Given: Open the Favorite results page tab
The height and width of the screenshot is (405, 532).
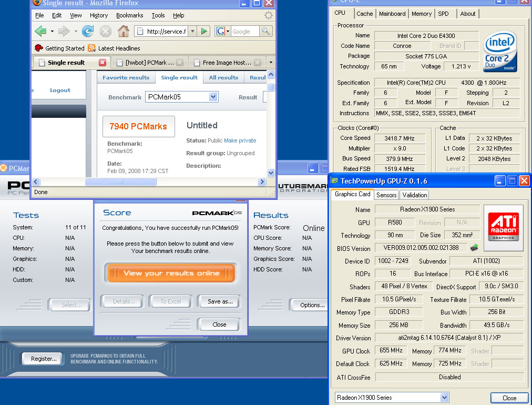Looking at the screenshot, I should (126, 77).
